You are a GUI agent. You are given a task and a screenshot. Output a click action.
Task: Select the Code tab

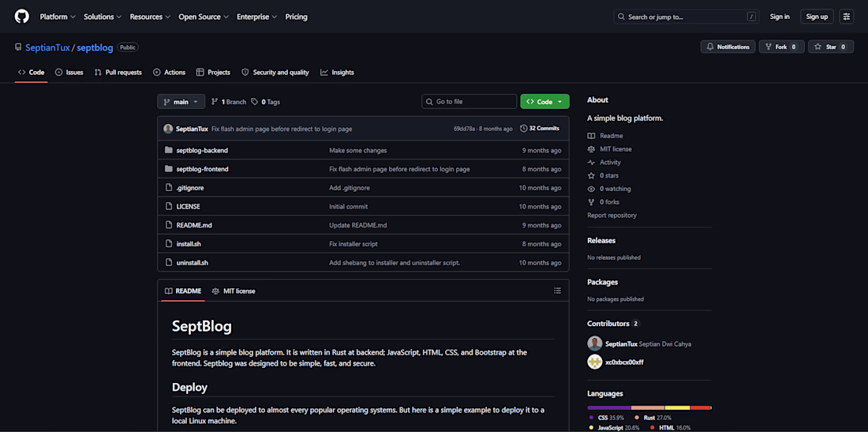point(31,73)
